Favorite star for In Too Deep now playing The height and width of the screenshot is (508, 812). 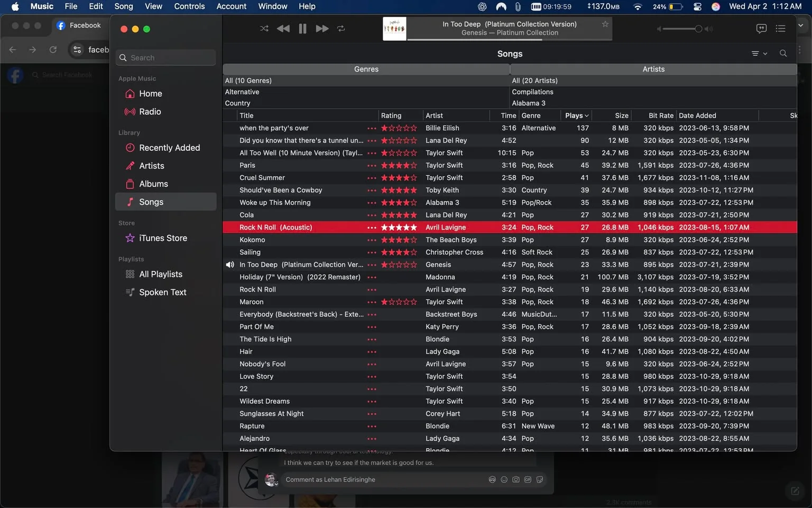point(605,24)
